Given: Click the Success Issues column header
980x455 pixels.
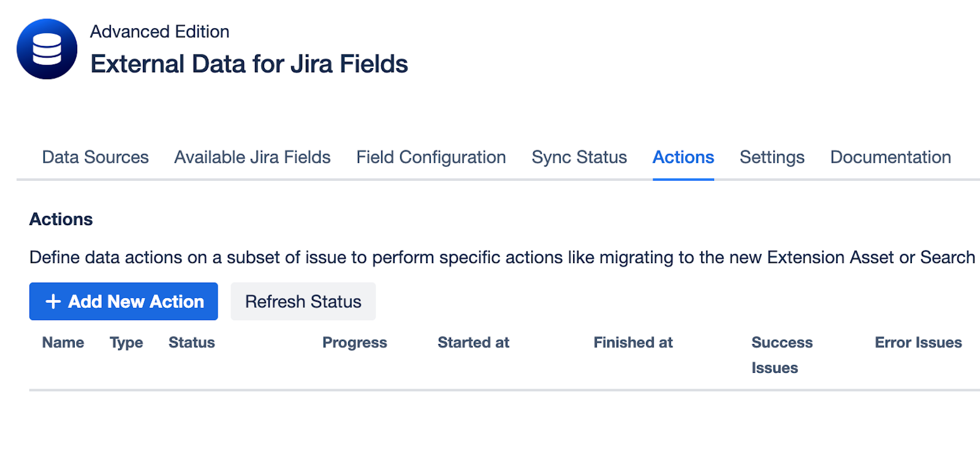Looking at the screenshot, I should pyautogui.click(x=781, y=354).
